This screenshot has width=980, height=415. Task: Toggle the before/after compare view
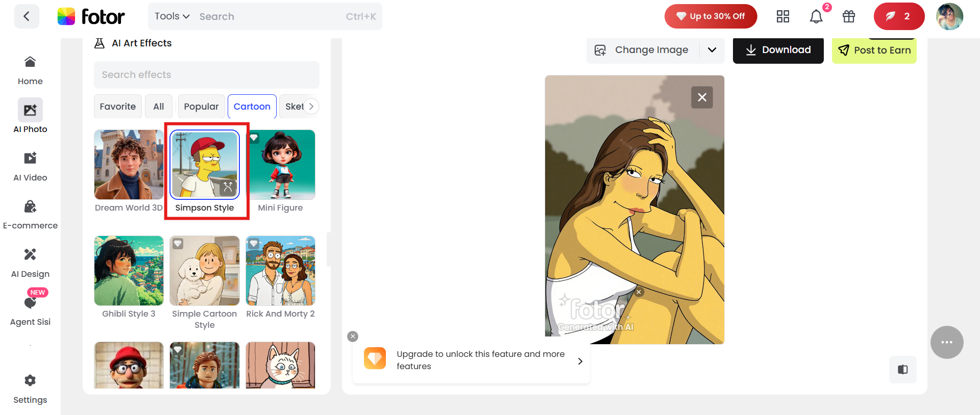(903, 370)
